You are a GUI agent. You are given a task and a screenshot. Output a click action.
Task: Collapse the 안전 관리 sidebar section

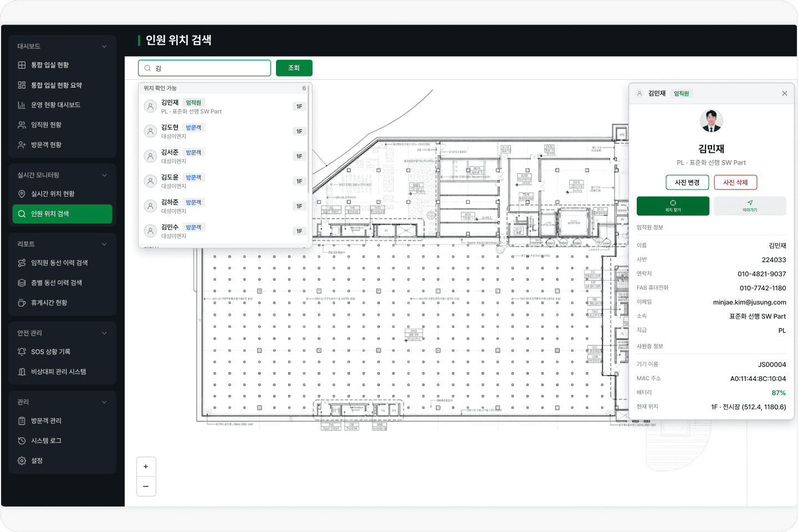tap(104, 333)
